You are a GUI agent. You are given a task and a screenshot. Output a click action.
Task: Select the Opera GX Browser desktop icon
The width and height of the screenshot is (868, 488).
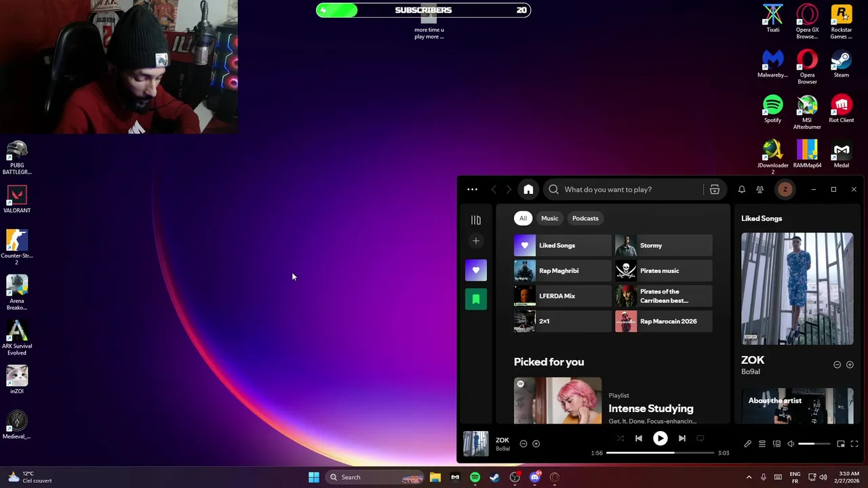[x=807, y=22]
